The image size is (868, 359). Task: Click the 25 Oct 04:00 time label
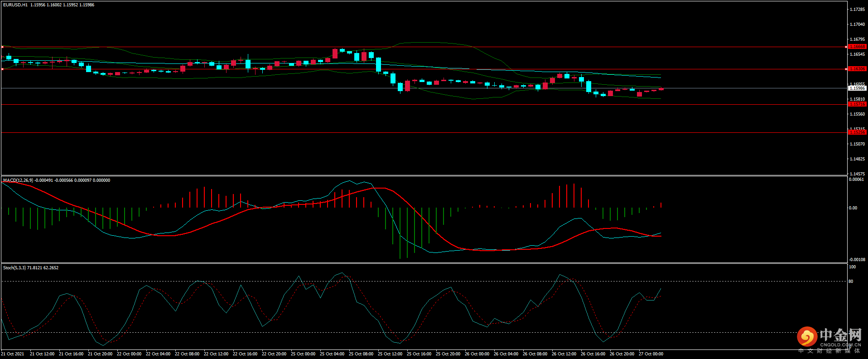332,354
